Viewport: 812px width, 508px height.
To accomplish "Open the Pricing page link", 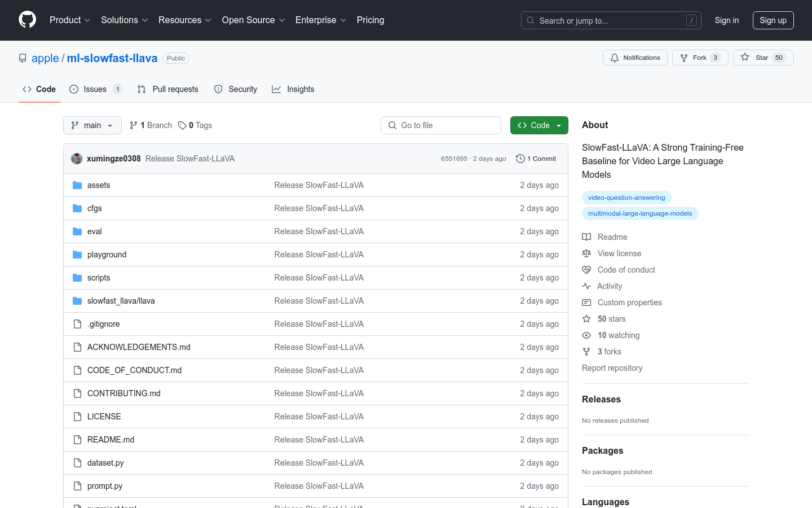I will (370, 20).
